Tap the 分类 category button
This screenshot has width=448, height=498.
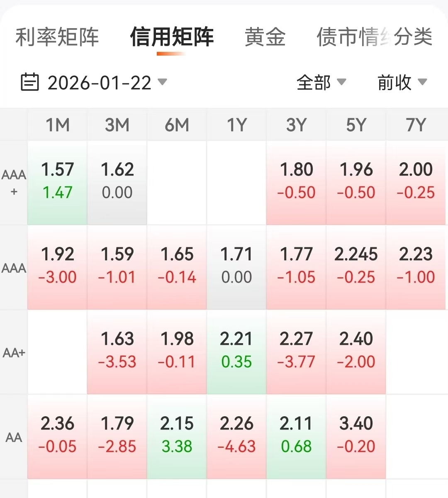pyautogui.click(x=413, y=37)
